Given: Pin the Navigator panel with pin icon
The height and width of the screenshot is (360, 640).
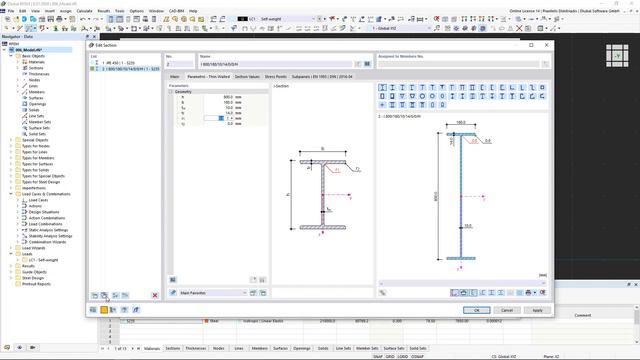Looking at the screenshot, I should 87,36.
